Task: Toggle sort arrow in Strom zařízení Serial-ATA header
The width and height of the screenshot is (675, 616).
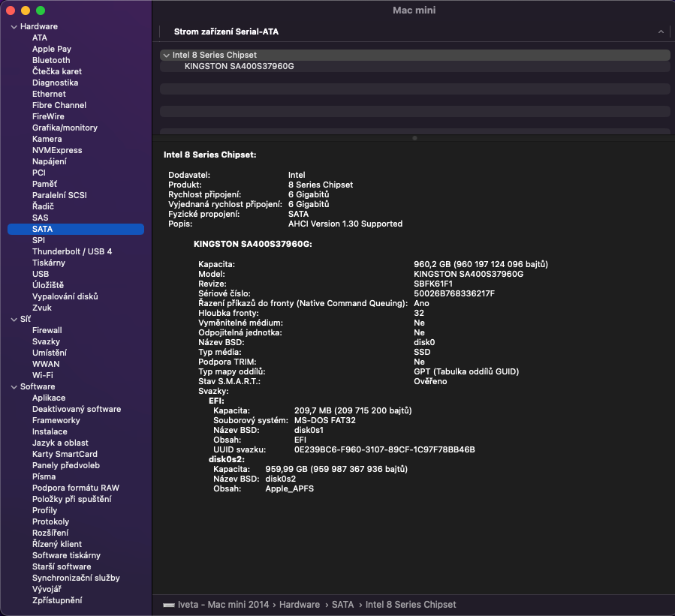Action: (661, 32)
